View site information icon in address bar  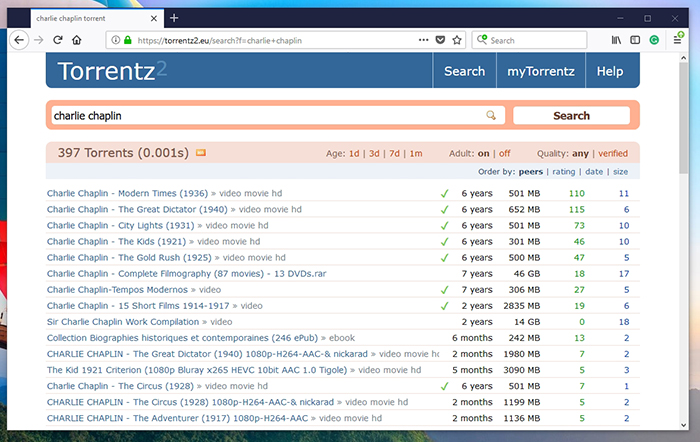116,40
